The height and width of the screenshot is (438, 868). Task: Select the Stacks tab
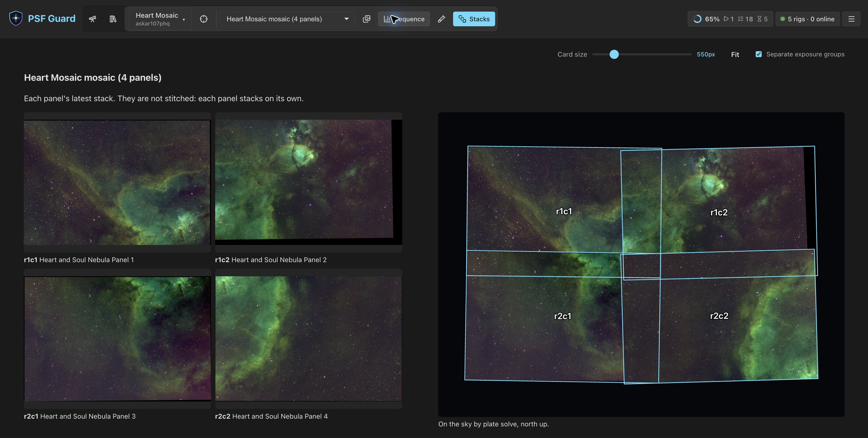pyautogui.click(x=474, y=19)
